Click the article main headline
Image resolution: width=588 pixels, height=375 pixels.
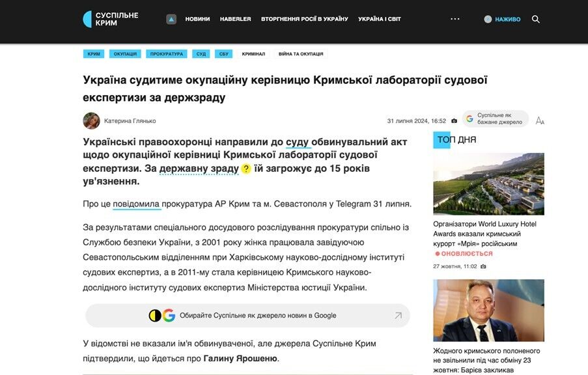(x=285, y=89)
